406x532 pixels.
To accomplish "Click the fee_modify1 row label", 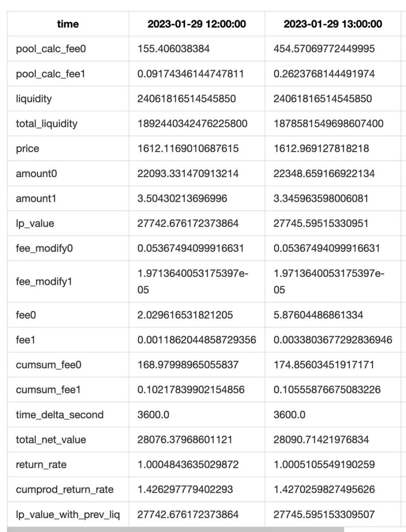I will tap(44, 282).
